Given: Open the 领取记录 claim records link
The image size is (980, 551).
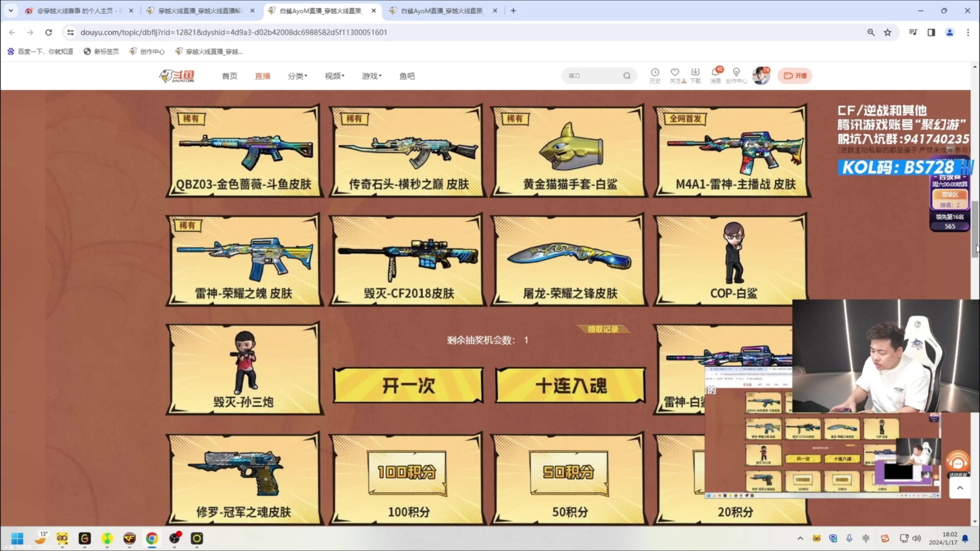Looking at the screenshot, I should pos(603,329).
